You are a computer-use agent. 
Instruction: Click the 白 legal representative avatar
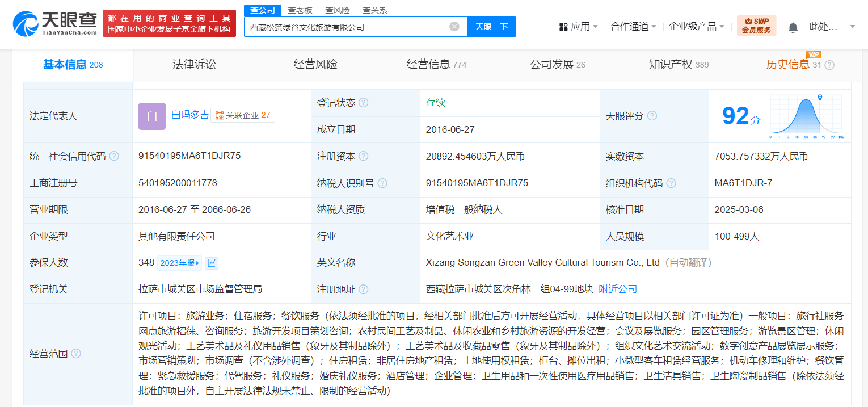[151, 116]
